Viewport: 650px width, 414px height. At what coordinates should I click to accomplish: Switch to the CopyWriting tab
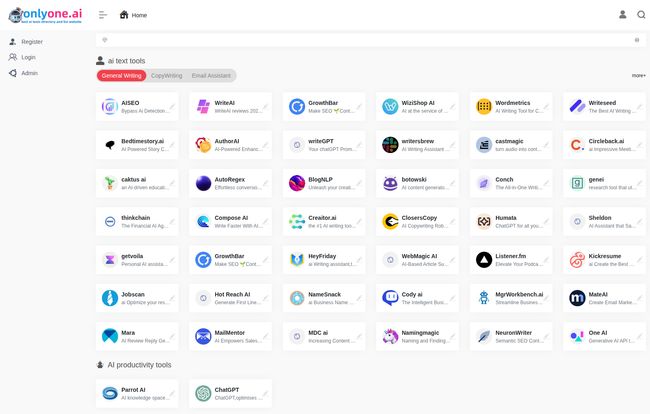[167, 76]
